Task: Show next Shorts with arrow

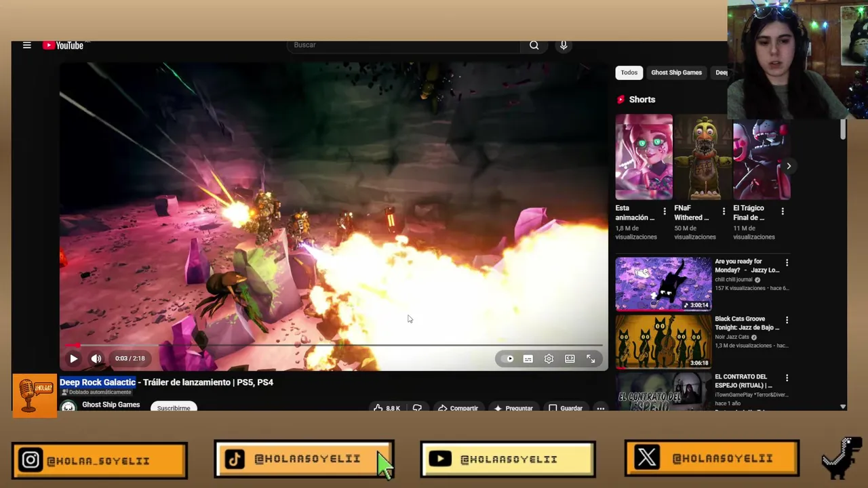Action: coord(789,166)
